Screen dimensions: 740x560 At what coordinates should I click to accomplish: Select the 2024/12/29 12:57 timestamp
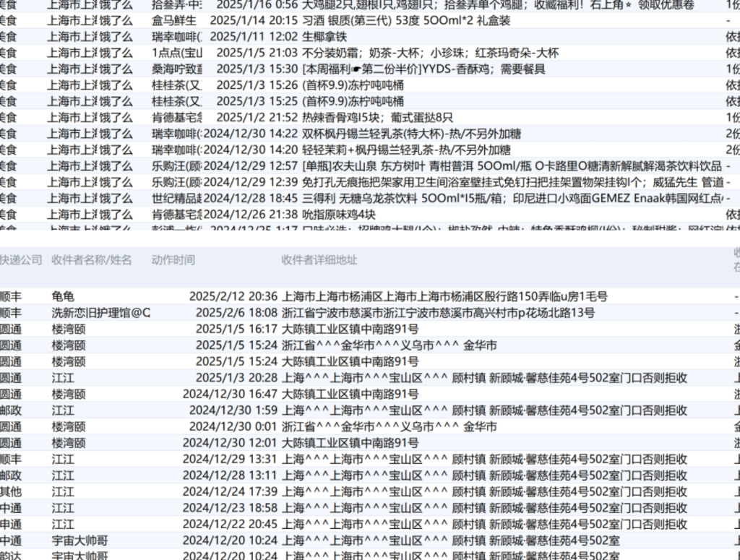pos(251,166)
